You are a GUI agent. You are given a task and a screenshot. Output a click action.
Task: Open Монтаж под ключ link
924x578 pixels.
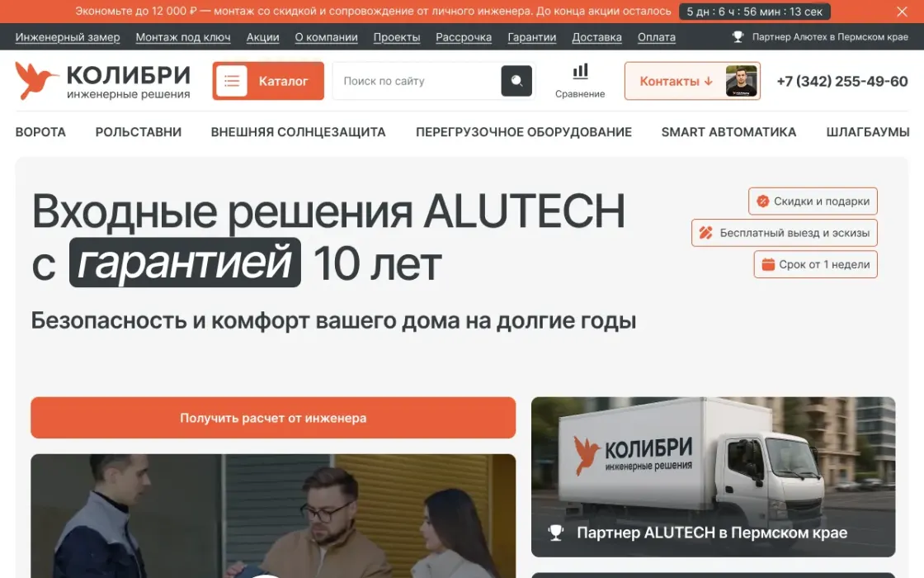click(183, 37)
